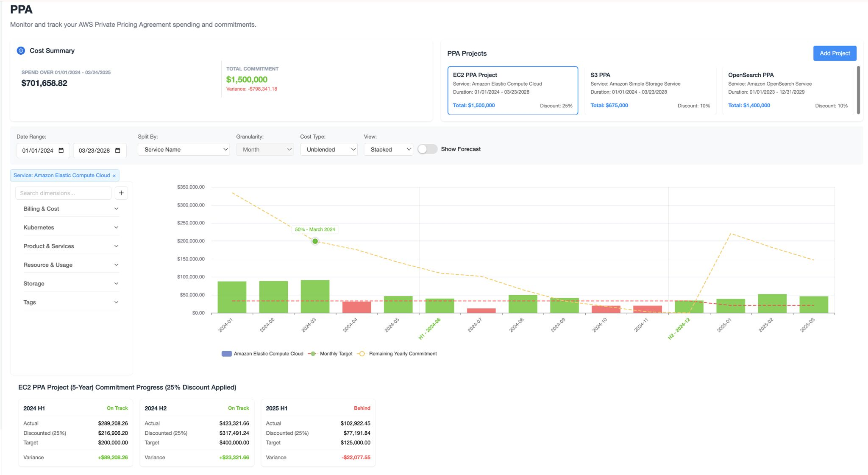
Task: Click the H2 - 2024-12 axis label
Action: [x=679, y=329]
